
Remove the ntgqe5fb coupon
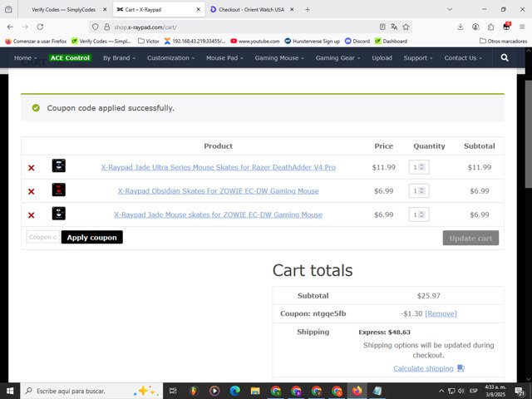click(441, 313)
